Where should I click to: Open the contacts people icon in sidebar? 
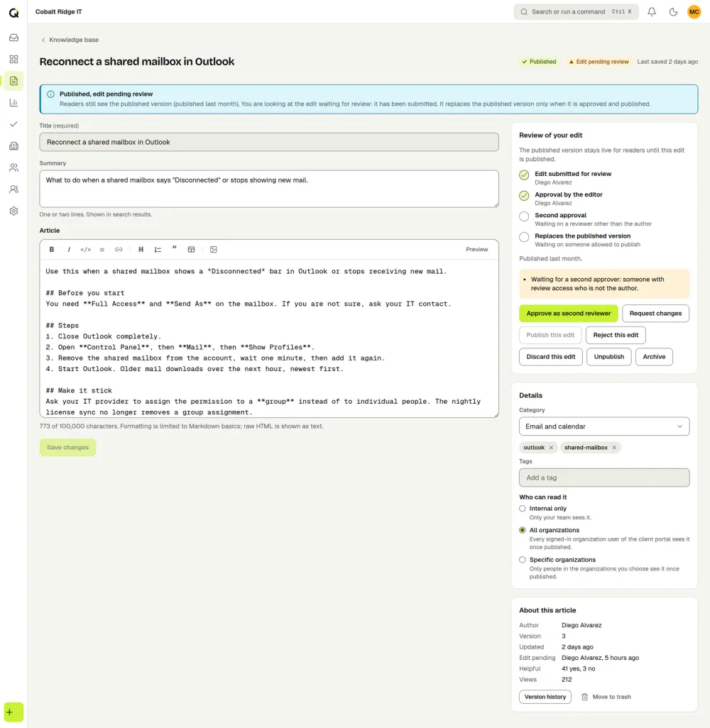13,167
